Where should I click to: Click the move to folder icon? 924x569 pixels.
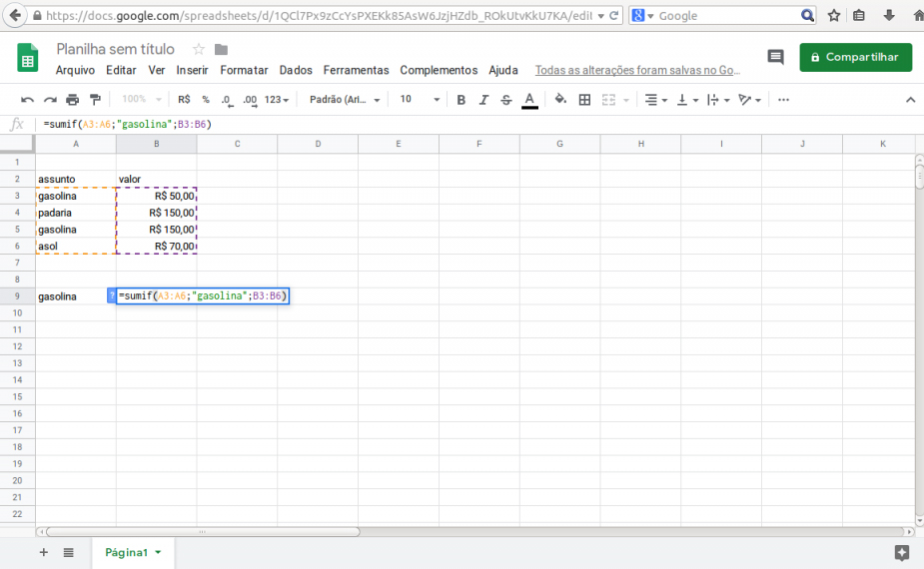coord(221,50)
